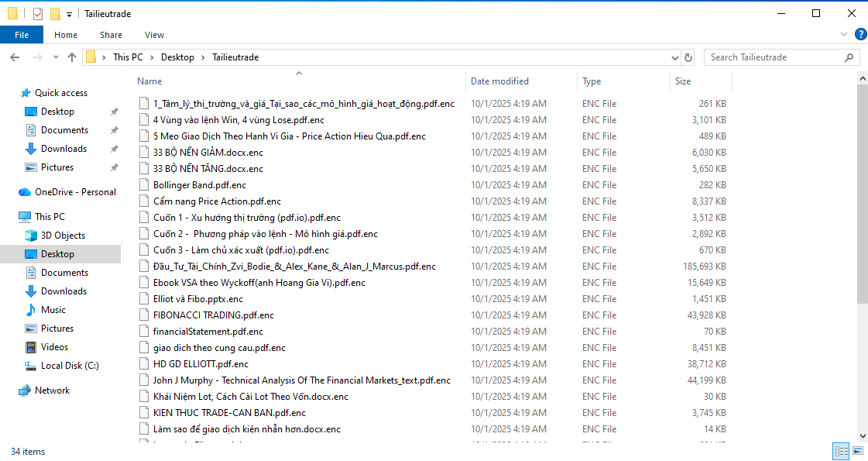Switch to large thumbnails view icon

858,451
